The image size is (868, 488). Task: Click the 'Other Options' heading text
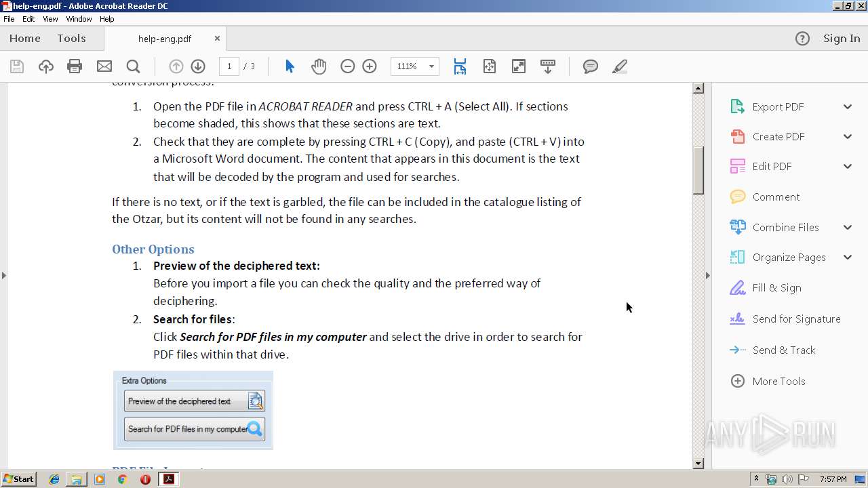[153, 249]
